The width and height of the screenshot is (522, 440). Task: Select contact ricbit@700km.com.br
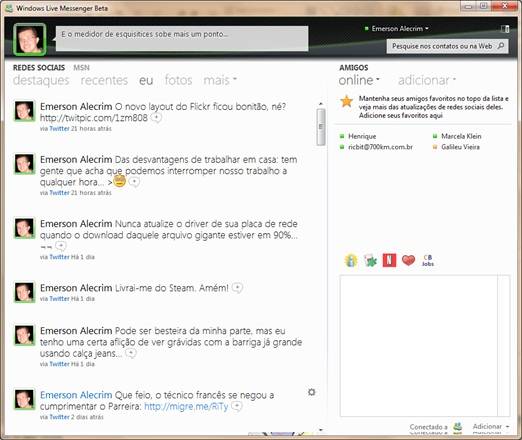[380, 147]
